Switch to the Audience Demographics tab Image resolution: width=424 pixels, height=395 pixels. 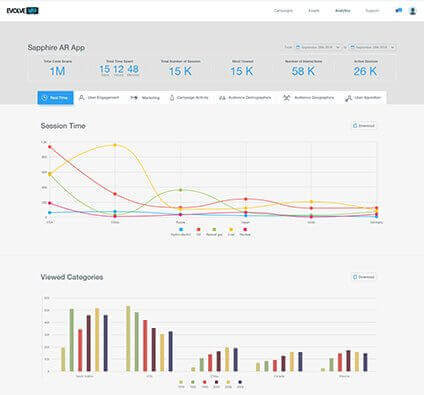pyautogui.click(x=245, y=98)
